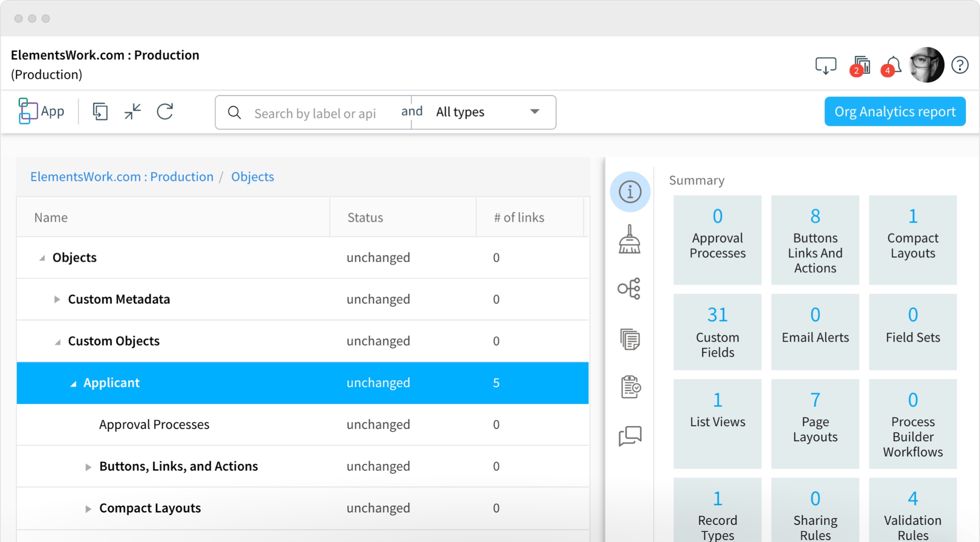Expand the Custom Metadata tree node
Screen dimensions: 980x542
point(57,299)
